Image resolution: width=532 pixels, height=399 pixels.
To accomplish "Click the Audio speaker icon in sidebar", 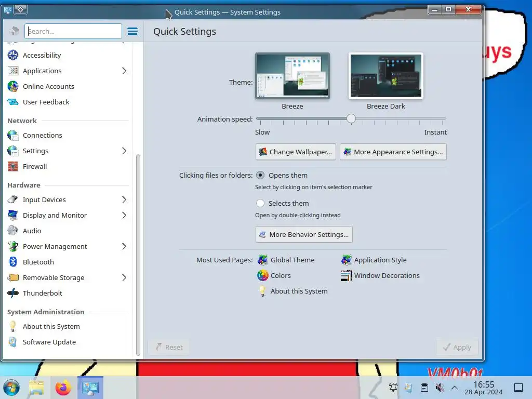I will point(13,231).
